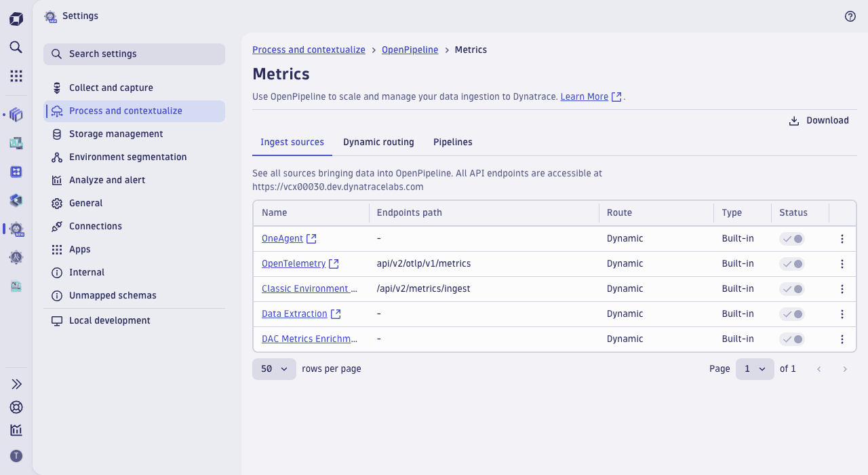Click Environment segmentation icon
This screenshot has width=868, height=475.
[57, 157]
